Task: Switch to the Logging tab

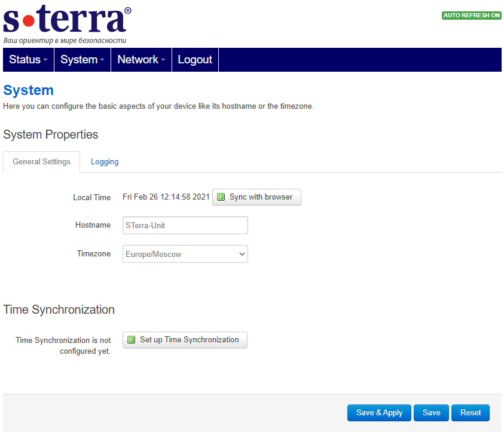Action: [105, 161]
